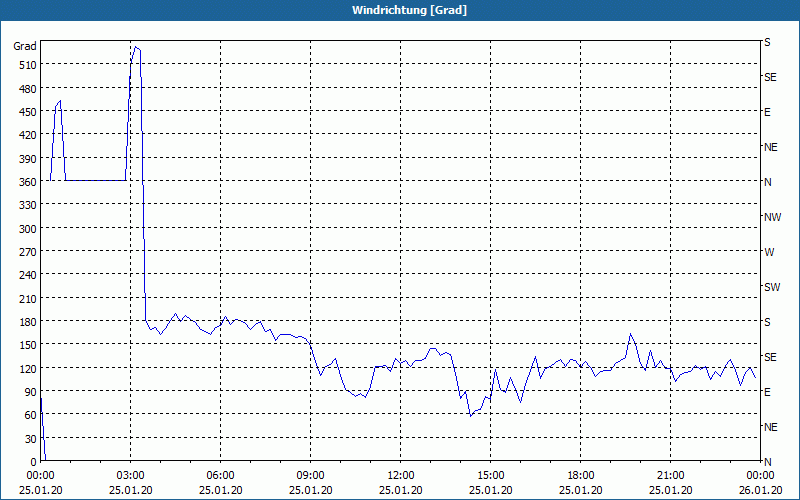
Task: Select the 90 degree axis label
Action: tap(31, 392)
